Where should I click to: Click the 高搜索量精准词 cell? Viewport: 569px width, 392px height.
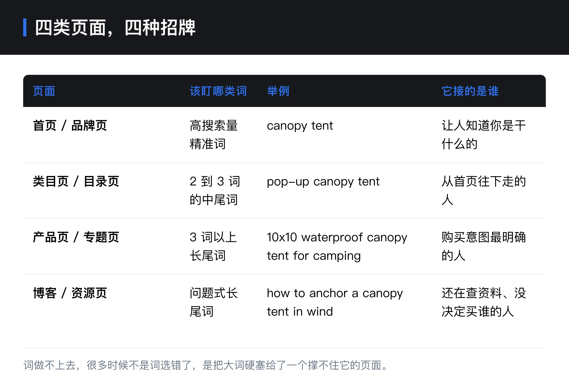[214, 135]
